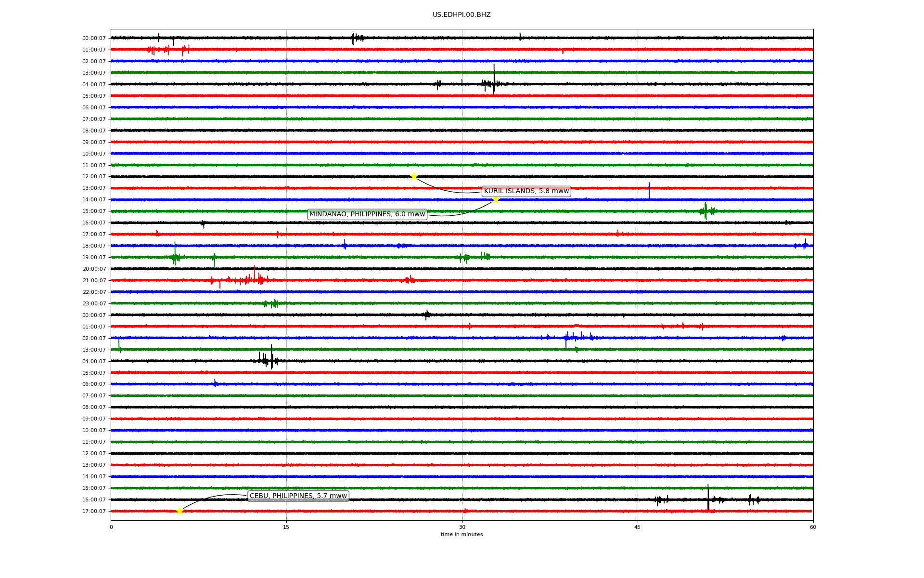Click the US.EDHPI.00.BHZ plot title
This screenshot has height=578, width=924.
tap(461, 15)
